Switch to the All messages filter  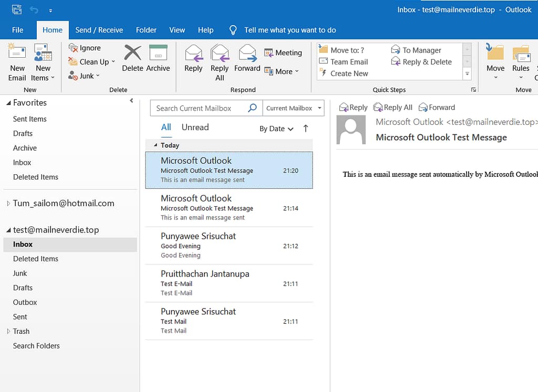pyautogui.click(x=166, y=127)
